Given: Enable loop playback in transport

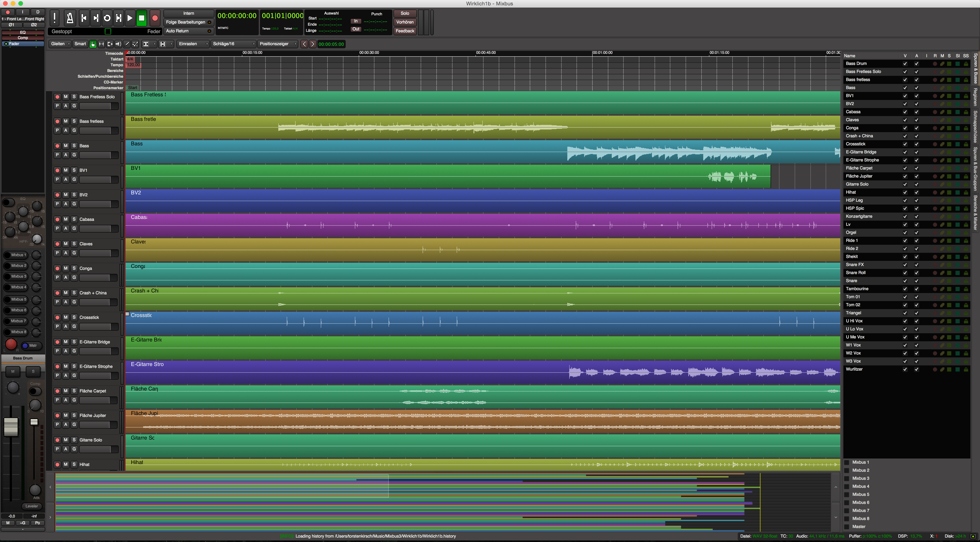Looking at the screenshot, I should (107, 18).
